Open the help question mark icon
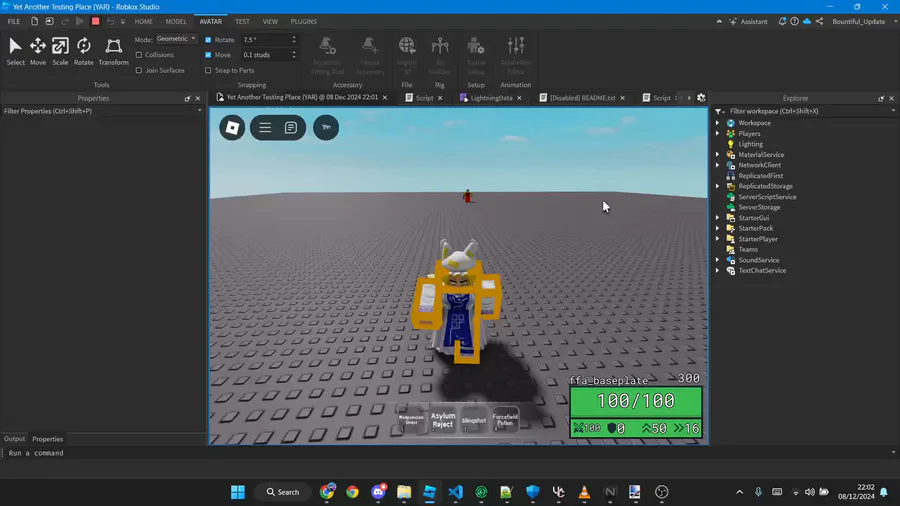Screen dimensions: 900x506 click(x=794, y=21)
